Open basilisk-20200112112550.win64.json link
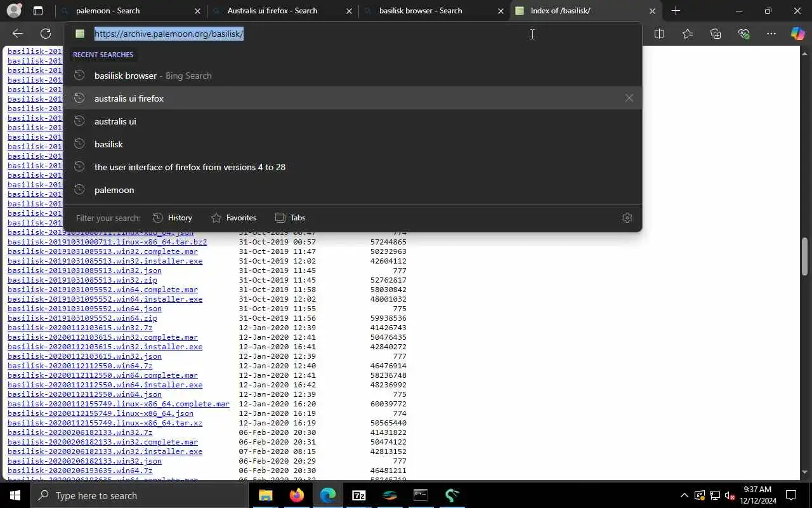Image resolution: width=812 pixels, height=508 pixels. point(84,394)
